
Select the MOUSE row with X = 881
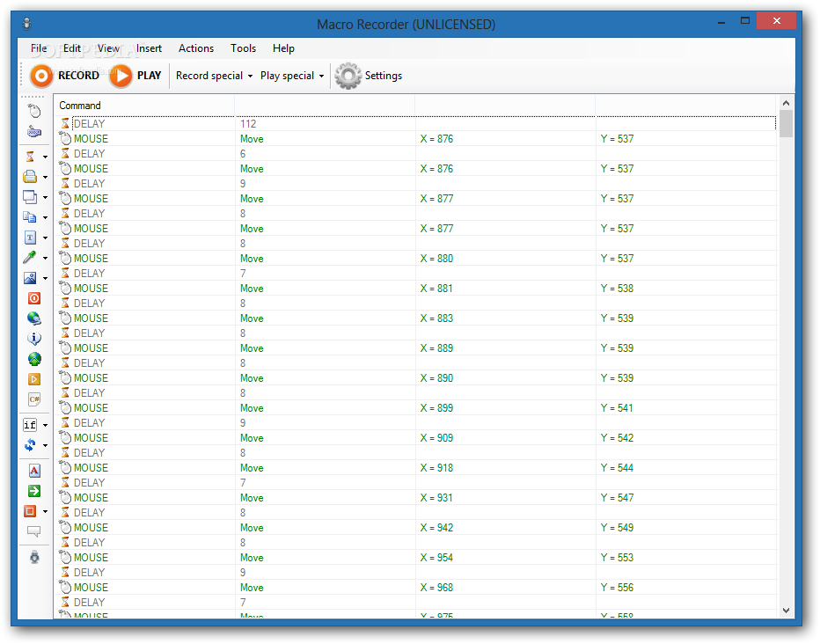pos(416,288)
